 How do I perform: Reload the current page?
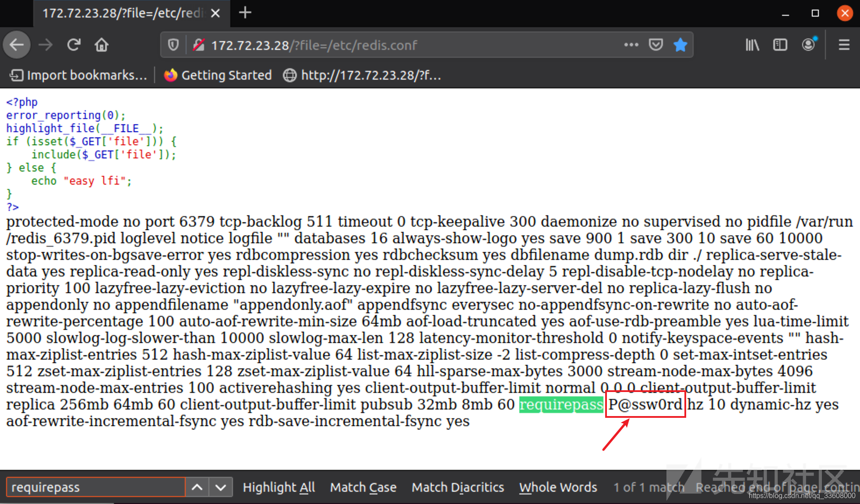(74, 45)
